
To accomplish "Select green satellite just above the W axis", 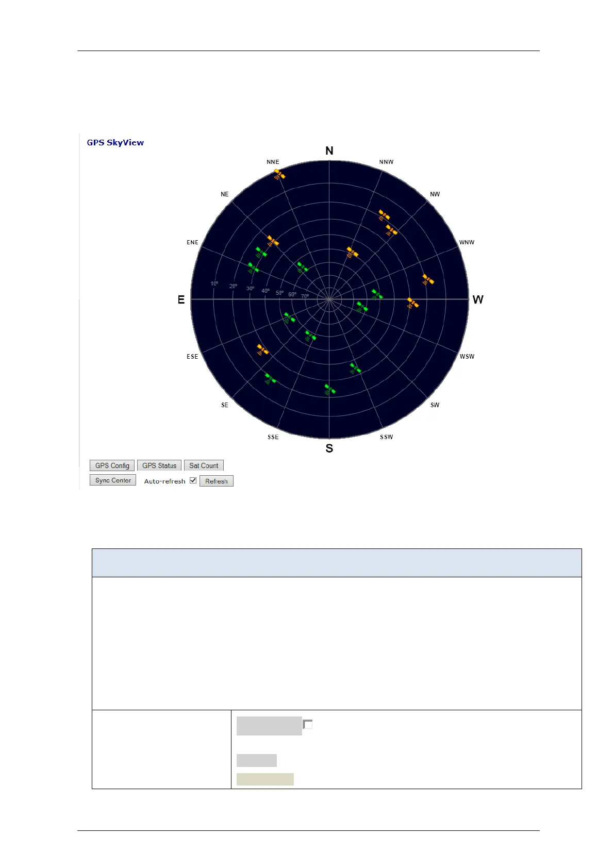I will tap(377, 294).
